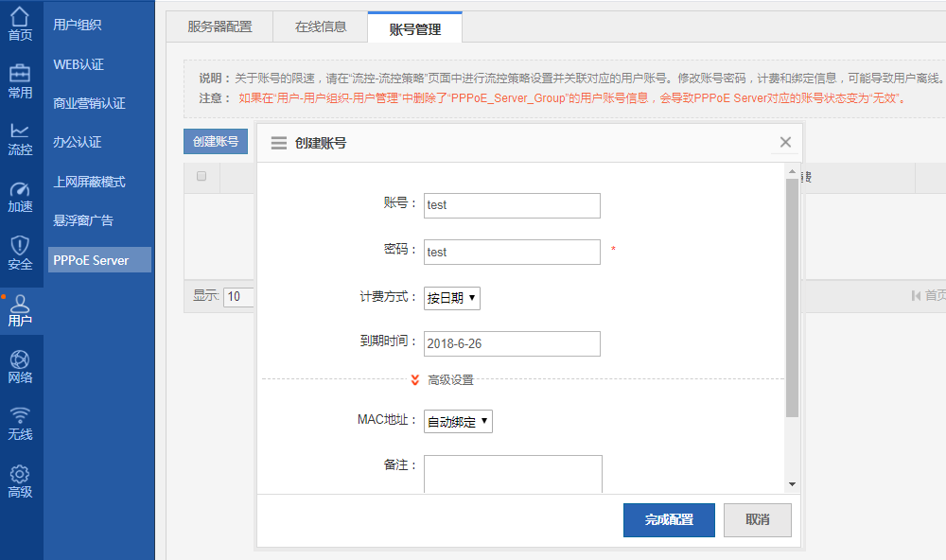Click the 到期时间 date field

pyautogui.click(x=512, y=343)
